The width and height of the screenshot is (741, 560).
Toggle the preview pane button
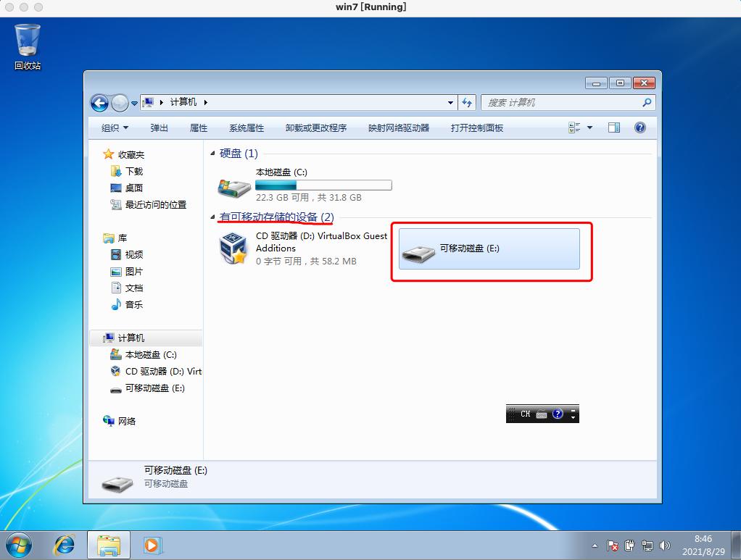tap(613, 128)
